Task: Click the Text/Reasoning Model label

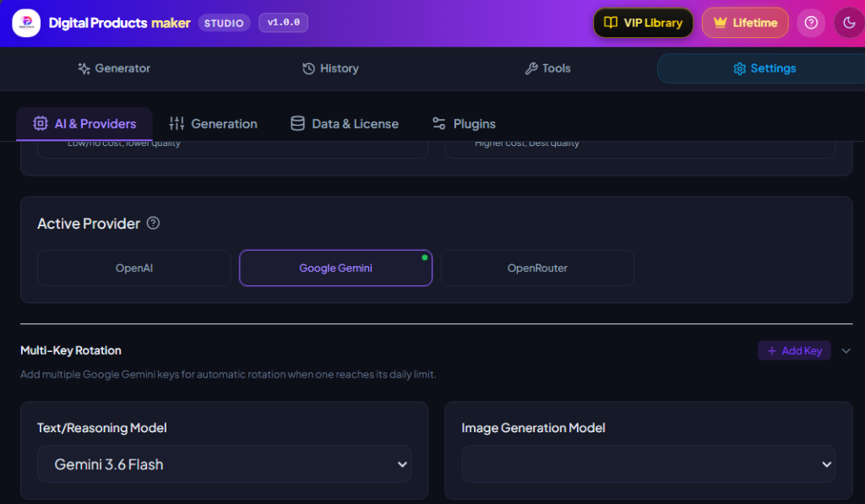Action: click(102, 428)
